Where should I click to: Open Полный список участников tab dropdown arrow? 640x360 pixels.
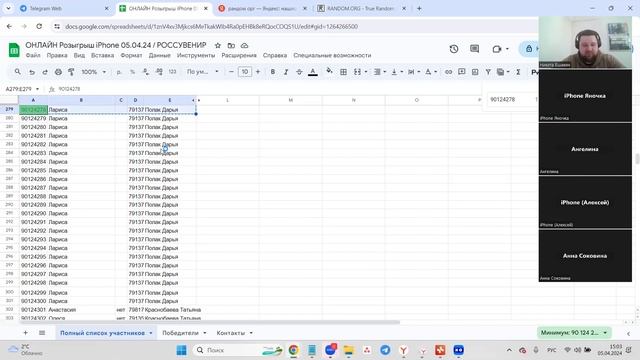coord(151,333)
